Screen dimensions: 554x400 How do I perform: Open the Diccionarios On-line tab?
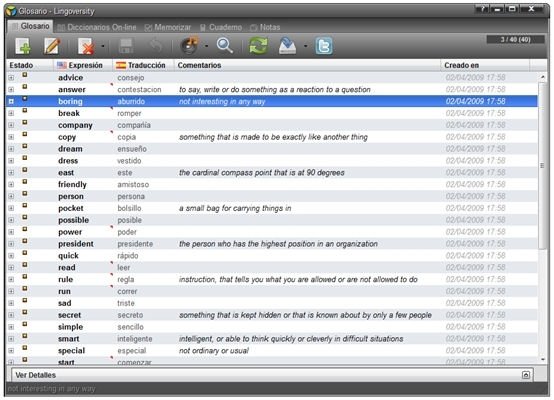tap(97, 27)
